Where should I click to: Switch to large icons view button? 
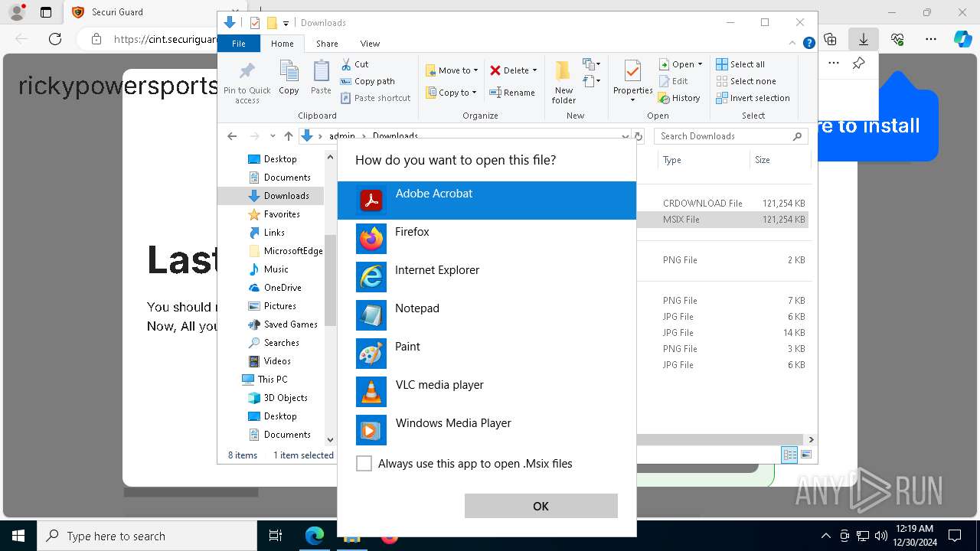[805, 455]
